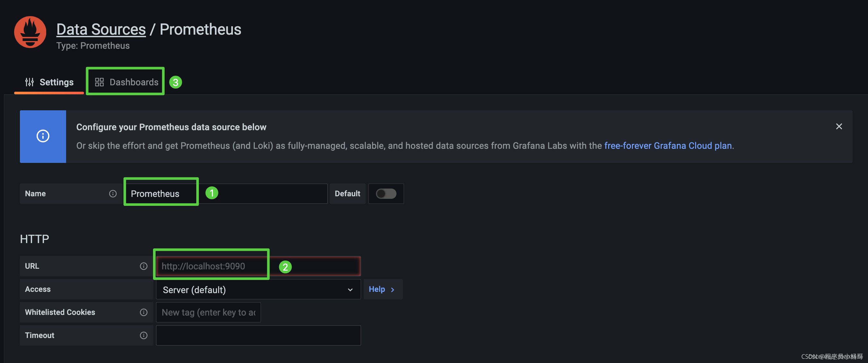The image size is (868, 363).
Task: Open the free-forever Grafana Cloud plan link
Action: pyautogui.click(x=668, y=146)
